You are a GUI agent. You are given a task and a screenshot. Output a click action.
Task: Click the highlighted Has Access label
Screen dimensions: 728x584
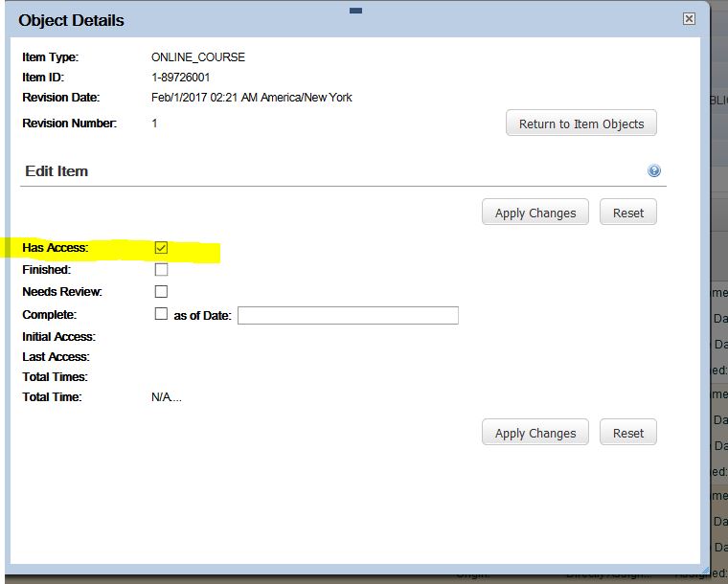click(56, 248)
